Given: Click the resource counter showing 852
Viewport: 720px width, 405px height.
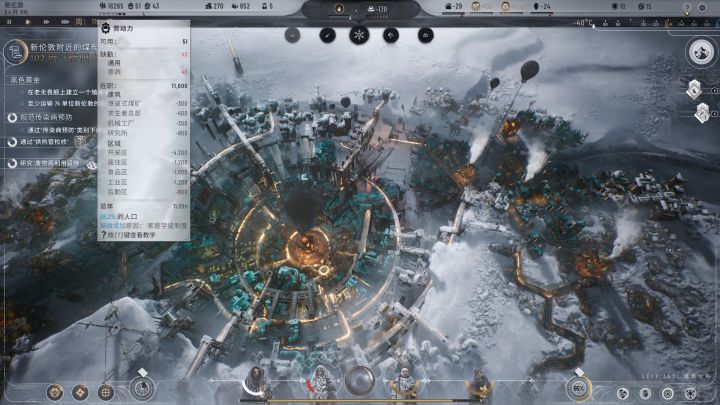Looking at the screenshot, I should tap(241, 6).
